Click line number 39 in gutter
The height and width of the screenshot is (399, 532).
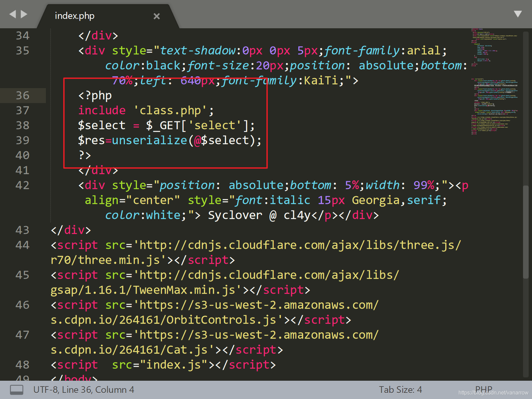pos(23,140)
